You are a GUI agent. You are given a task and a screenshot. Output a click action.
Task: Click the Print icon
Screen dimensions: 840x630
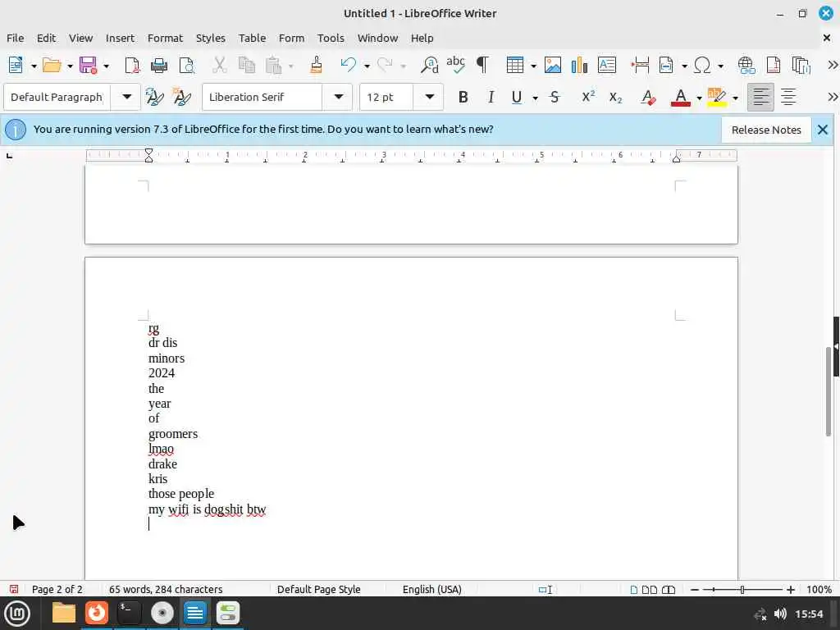point(158,66)
